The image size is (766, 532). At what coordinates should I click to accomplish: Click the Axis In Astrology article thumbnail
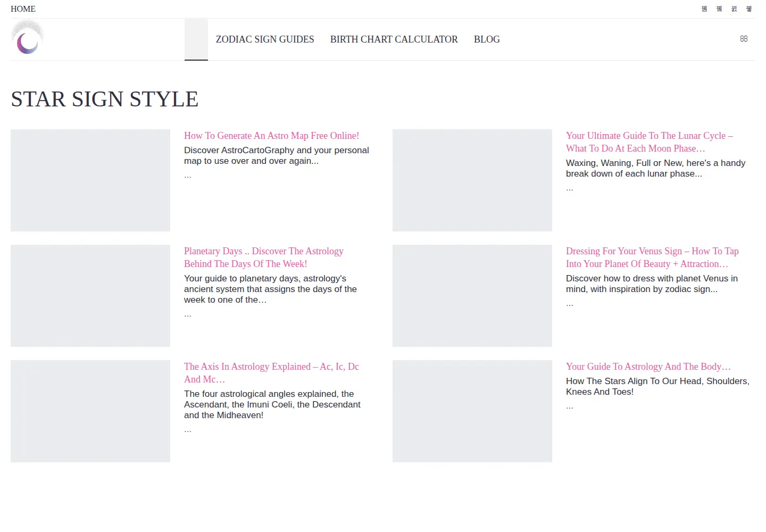pyautogui.click(x=90, y=411)
